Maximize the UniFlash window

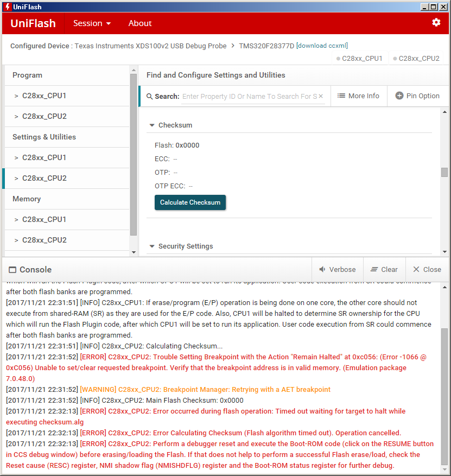(x=434, y=7)
